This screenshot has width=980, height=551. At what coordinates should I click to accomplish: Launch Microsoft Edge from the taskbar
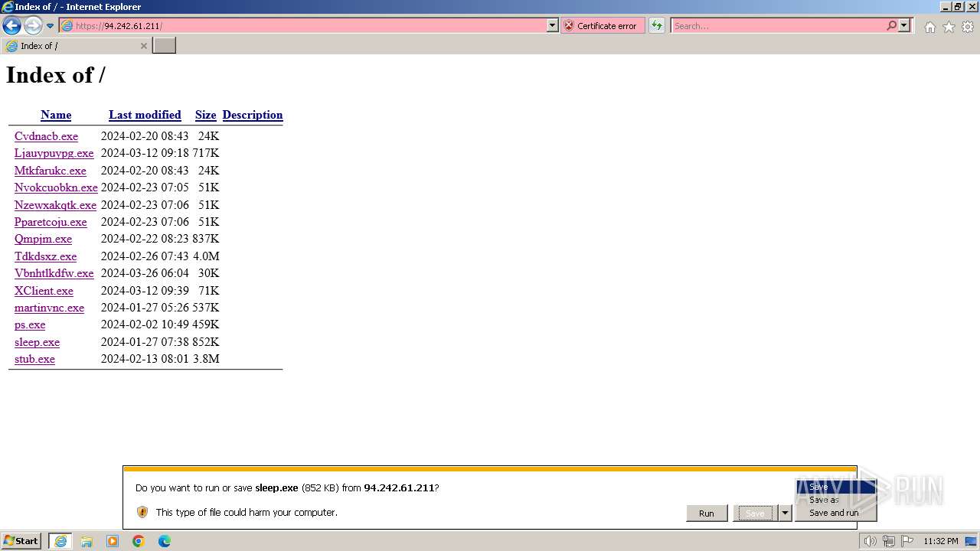[x=165, y=541]
